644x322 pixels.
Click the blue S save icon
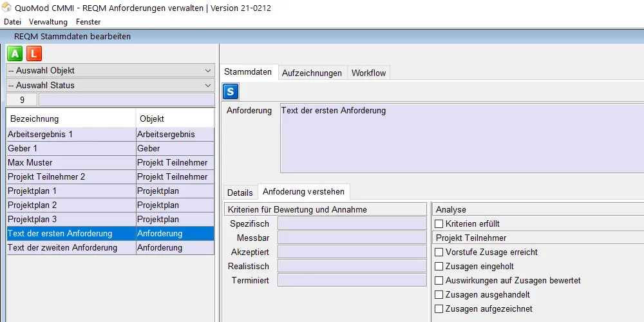(x=231, y=91)
